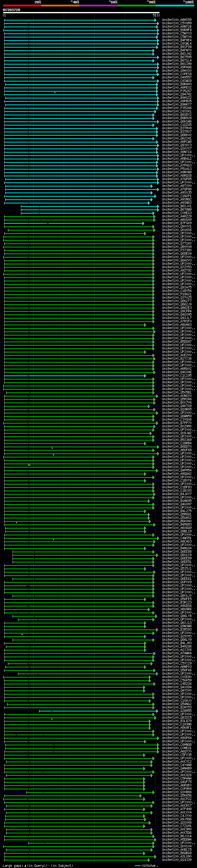Viewport: 197px width, 868px height.
Task: Select hit label UniRef100_C1DZ45
Action: coord(177,125)
